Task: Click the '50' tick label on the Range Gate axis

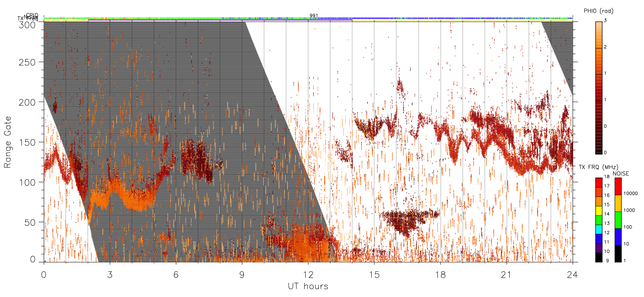Action: point(29,222)
